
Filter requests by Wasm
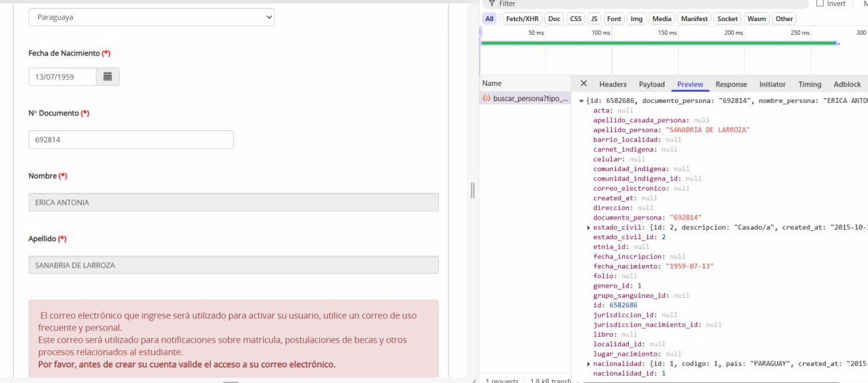point(756,19)
